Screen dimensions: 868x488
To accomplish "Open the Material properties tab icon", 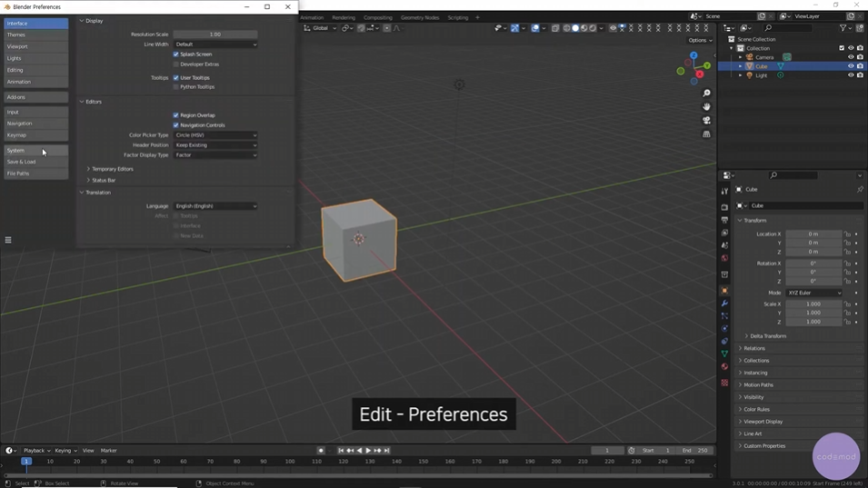I will click(724, 366).
